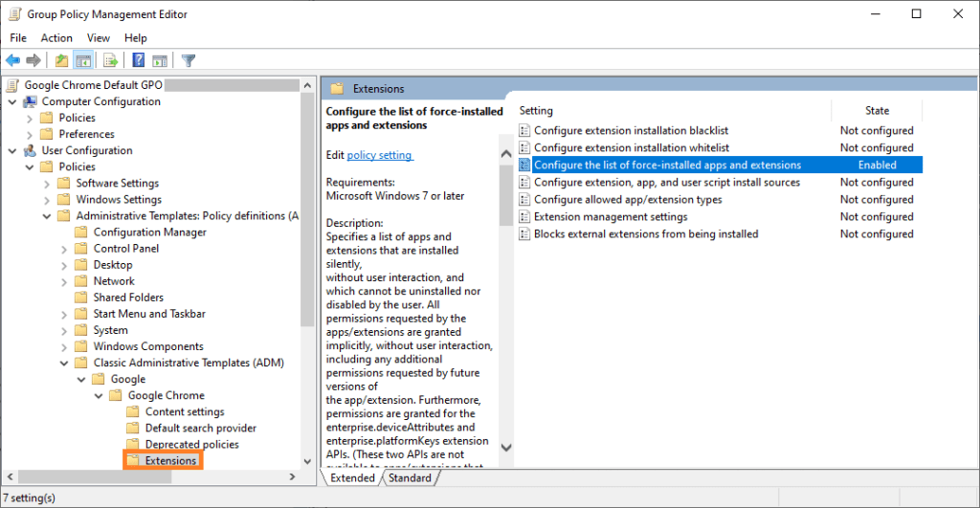The width and height of the screenshot is (980, 508).
Task: Click the Computer Configuration icon in tree
Action: [x=30, y=101]
